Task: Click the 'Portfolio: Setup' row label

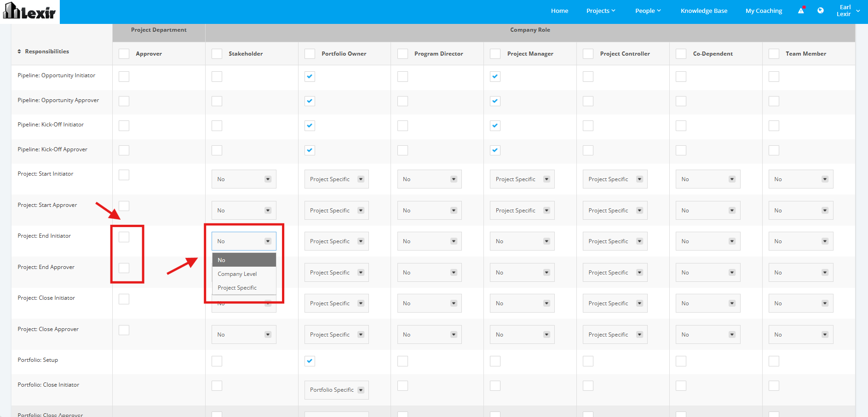Action: (38, 360)
